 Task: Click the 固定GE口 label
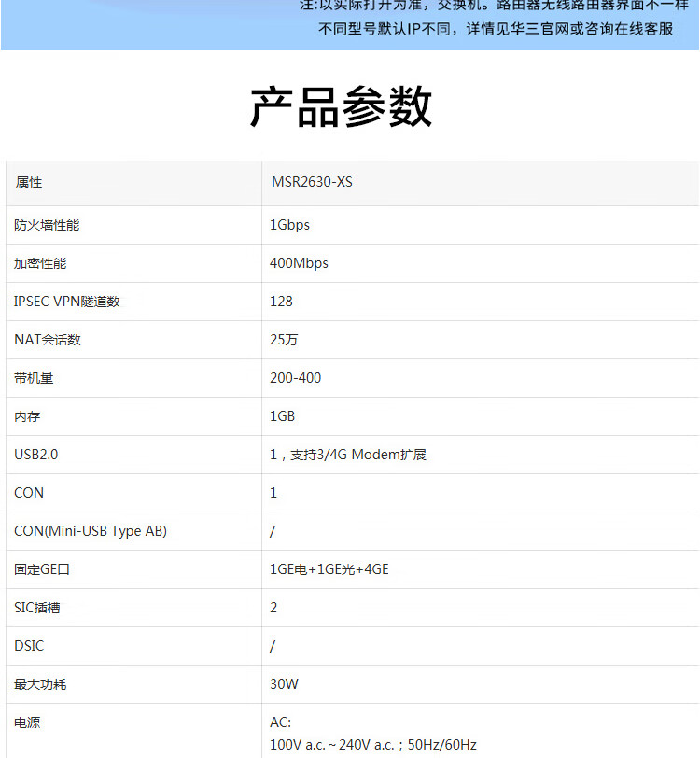coord(42,569)
